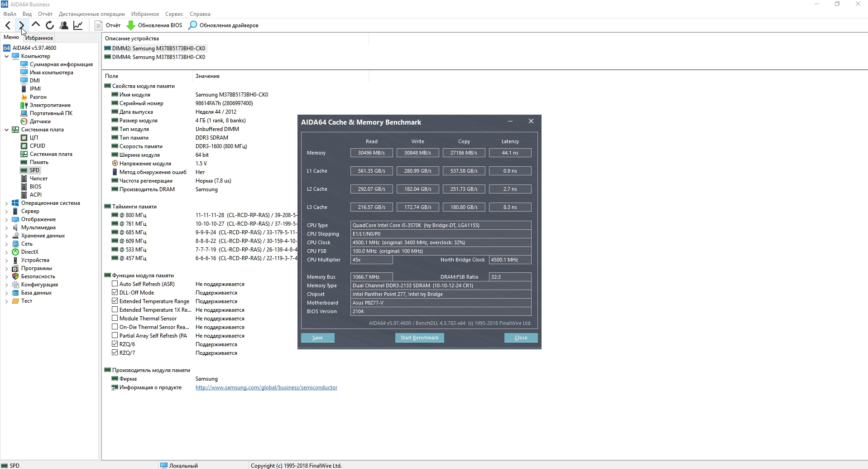Toggle the Extended Temperature Range checkbox

pos(115,301)
